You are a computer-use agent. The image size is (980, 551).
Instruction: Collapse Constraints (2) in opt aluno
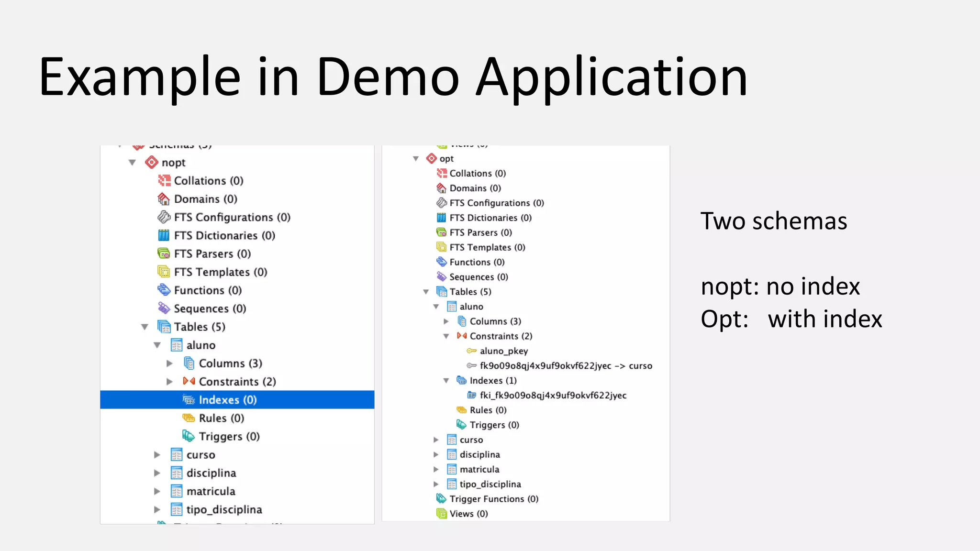tap(446, 336)
